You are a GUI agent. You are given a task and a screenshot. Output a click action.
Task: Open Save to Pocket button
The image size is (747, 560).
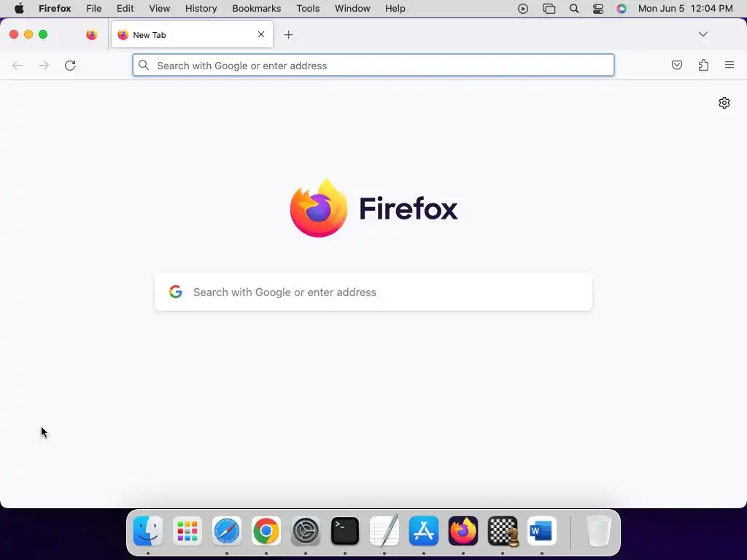pyautogui.click(x=676, y=65)
